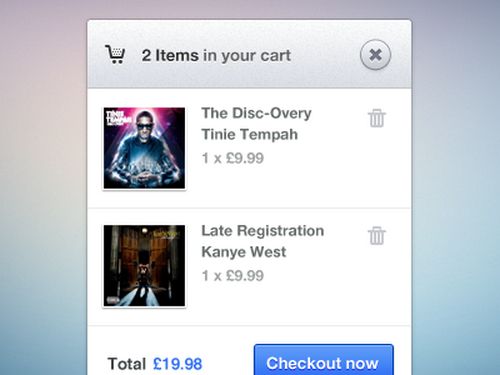Click the £19.98 total amount

click(178, 364)
